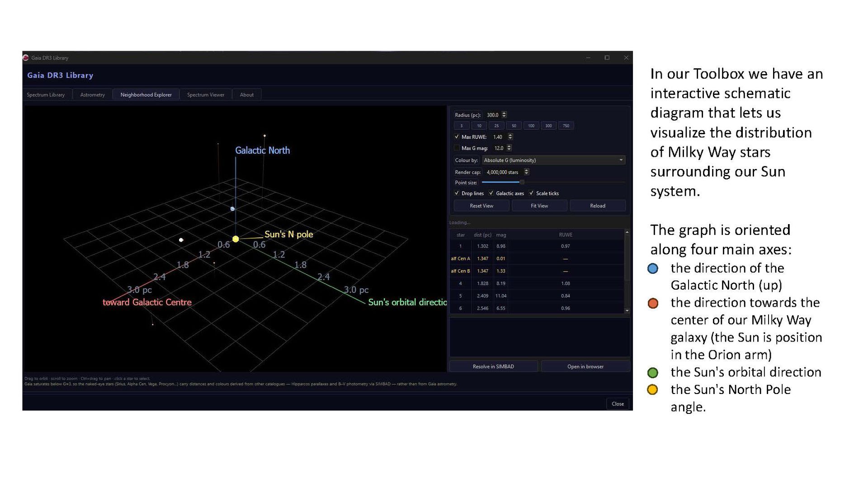868x488 pixels.
Task: Click the Radius (pc) value field
Action: tap(493, 115)
